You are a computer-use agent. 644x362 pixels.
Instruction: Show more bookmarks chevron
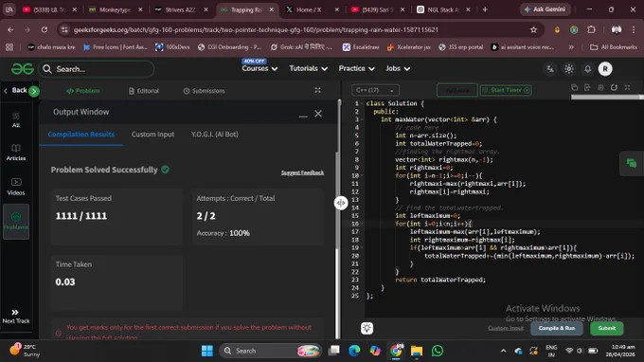click(571, 47)
